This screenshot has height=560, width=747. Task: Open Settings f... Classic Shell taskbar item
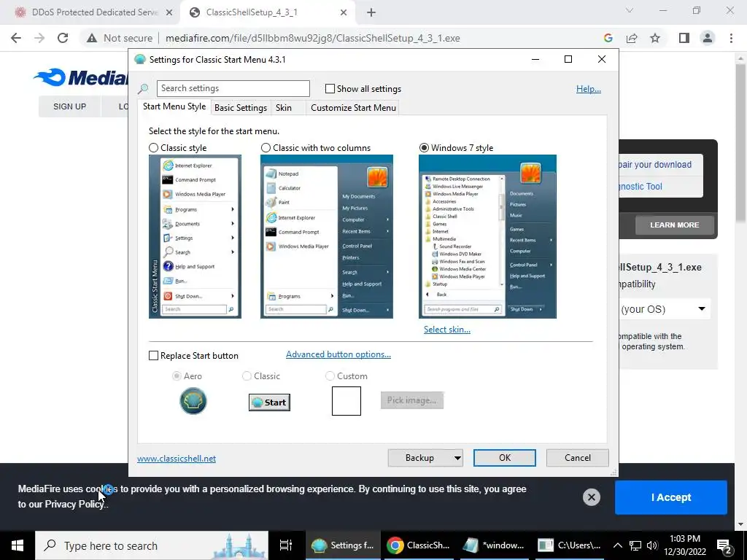tap(344, 545)
